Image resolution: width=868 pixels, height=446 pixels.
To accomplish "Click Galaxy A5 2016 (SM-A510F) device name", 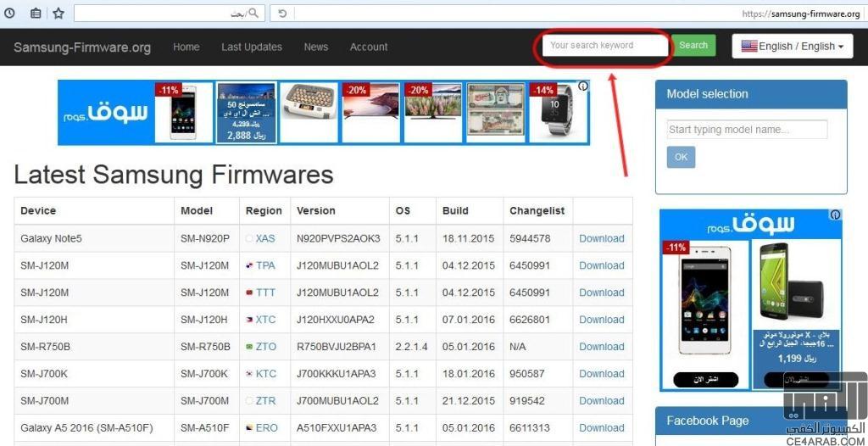I will coord(87,427).
